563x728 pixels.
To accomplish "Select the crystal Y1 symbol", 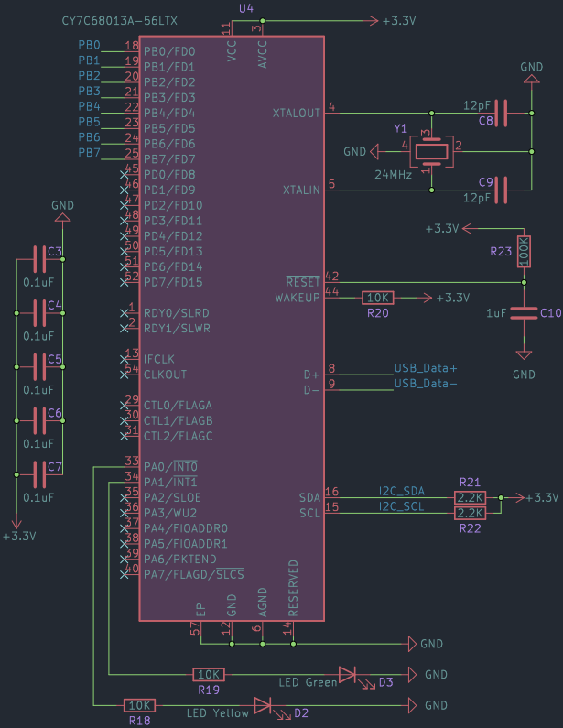I will click(x=432, y=151).
